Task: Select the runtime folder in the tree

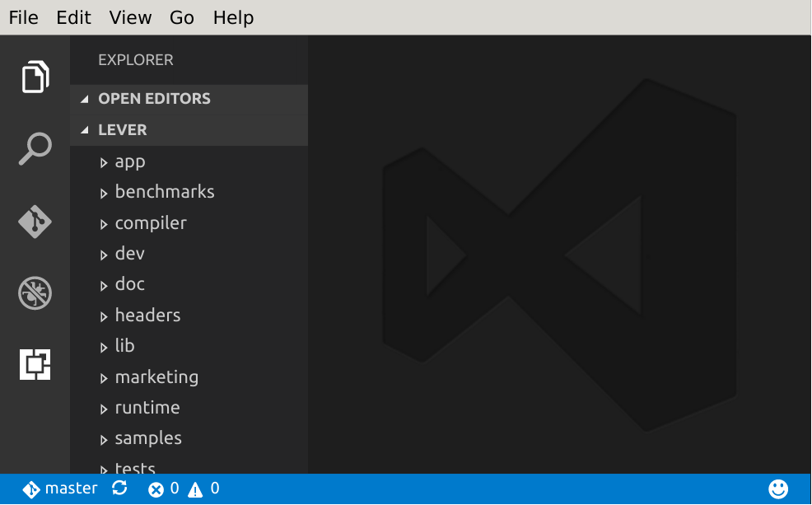Action: click(x=147, y=408)
